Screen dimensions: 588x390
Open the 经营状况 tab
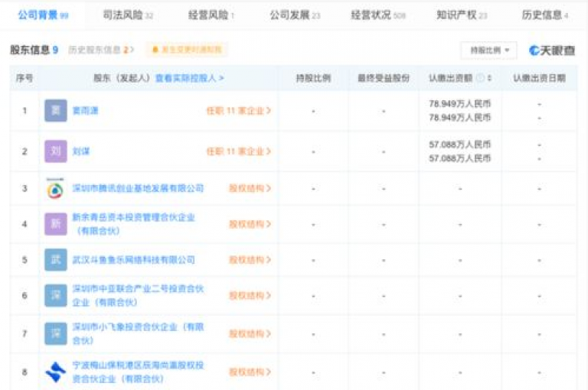pyautogui.click(x=378, y=15)
